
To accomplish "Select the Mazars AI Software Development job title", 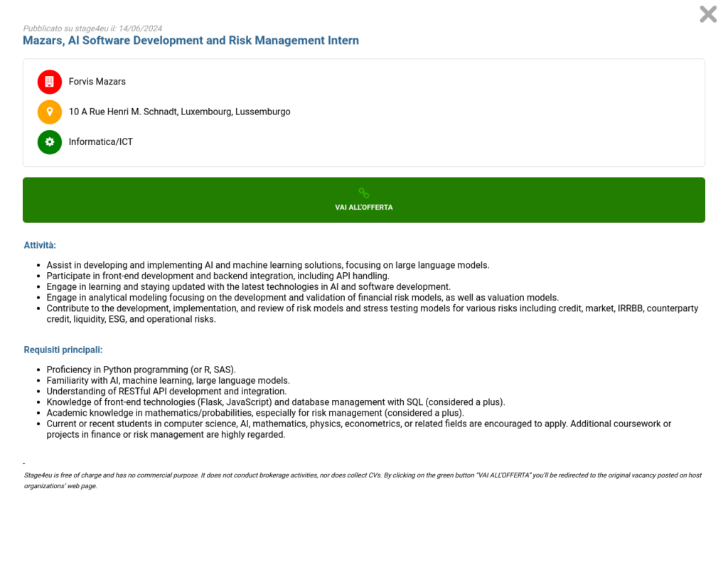I will pyautogui.click(x=191, y=41).
